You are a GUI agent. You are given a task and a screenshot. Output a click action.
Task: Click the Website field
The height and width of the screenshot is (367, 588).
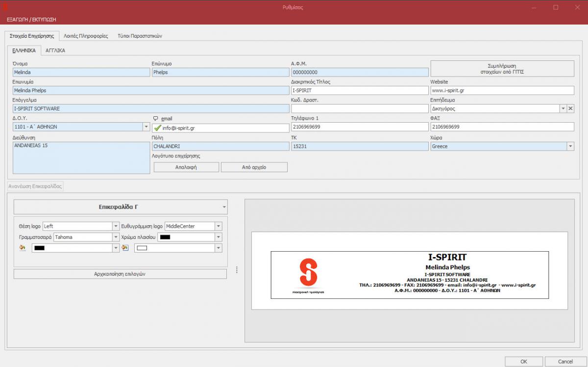(x=502, y=90)
